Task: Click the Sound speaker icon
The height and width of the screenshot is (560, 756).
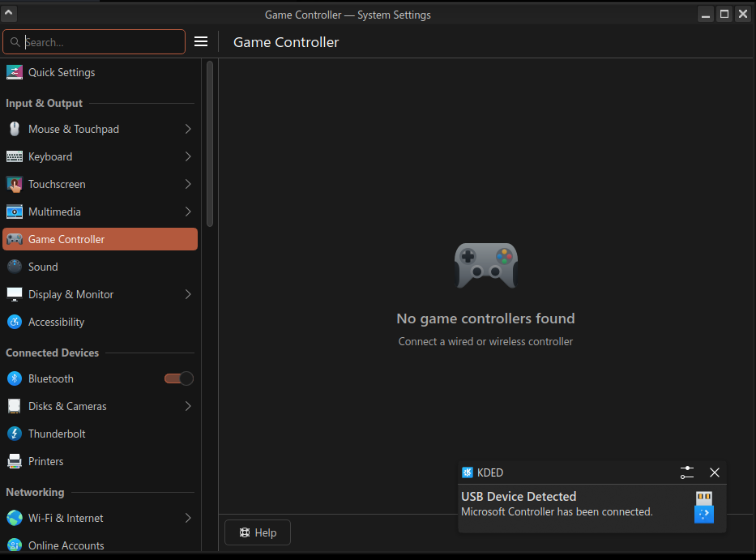Action: (x=15, y=267)
